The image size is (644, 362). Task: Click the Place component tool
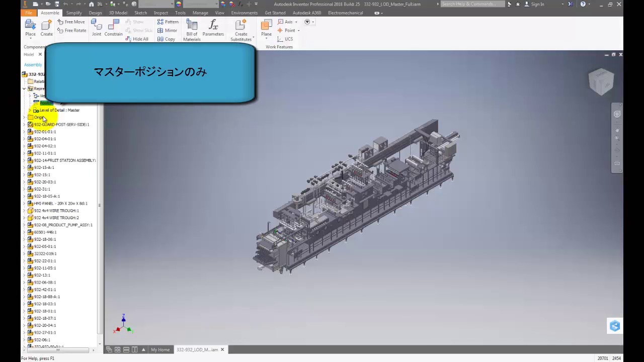click(x=30, y=28)
